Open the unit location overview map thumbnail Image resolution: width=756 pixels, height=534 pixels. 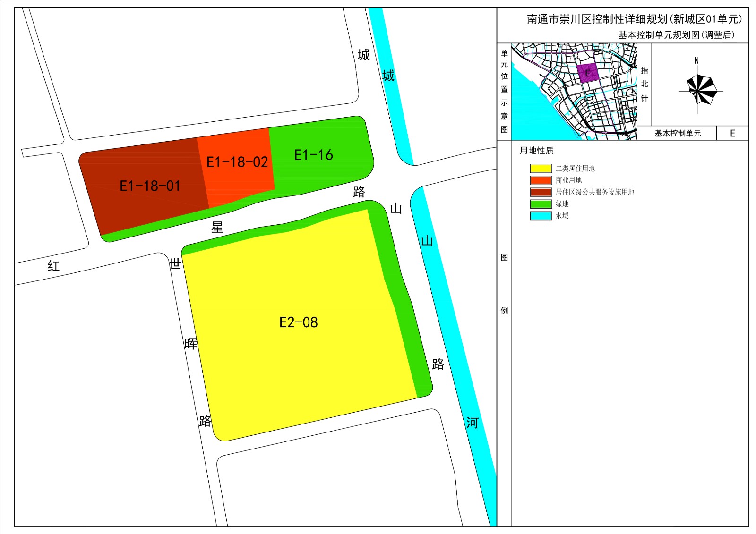click(574, 92)
